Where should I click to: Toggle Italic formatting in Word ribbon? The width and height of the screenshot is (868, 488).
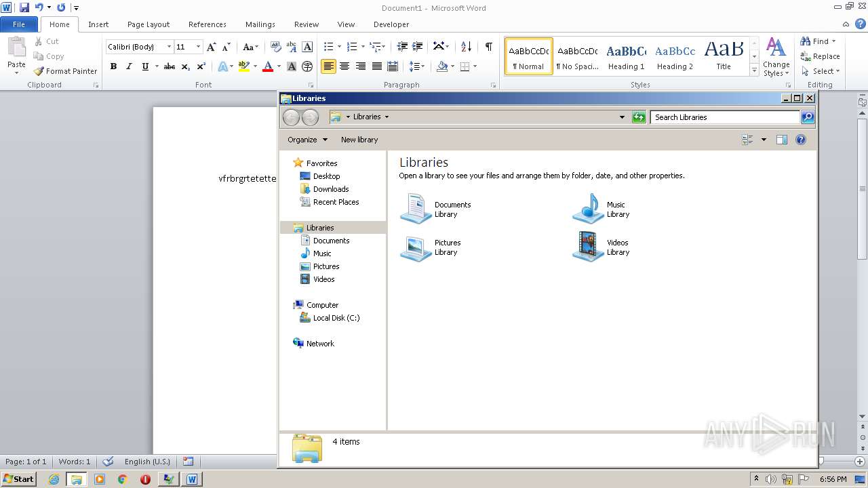coord(129,66)
